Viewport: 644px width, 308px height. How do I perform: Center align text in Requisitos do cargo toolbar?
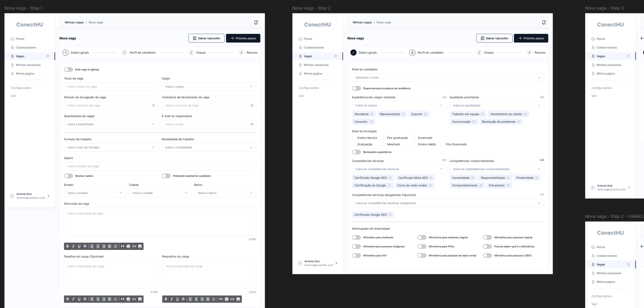pos(196,299)
